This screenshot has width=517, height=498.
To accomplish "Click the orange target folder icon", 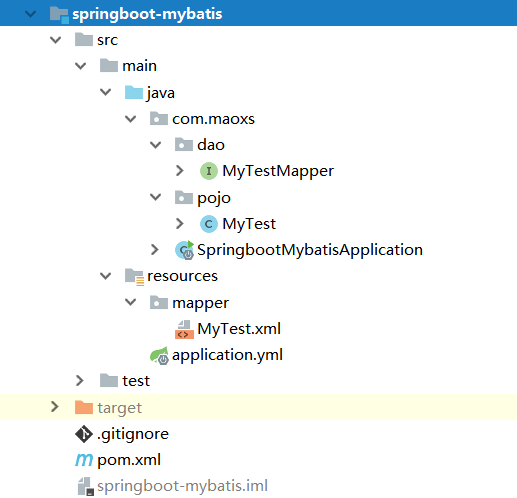I will pyautogui.click(x=84, y=407).
